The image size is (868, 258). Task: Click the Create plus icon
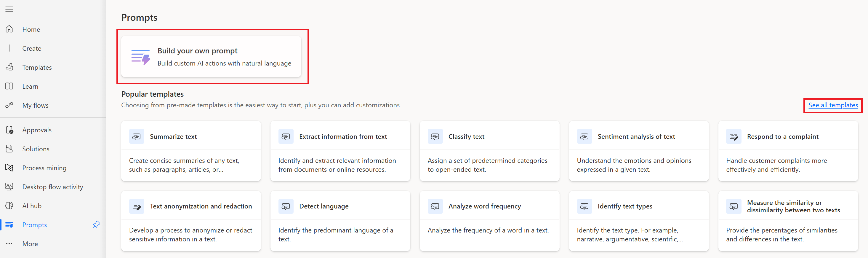pyautogui.click(x=9, y=48)
